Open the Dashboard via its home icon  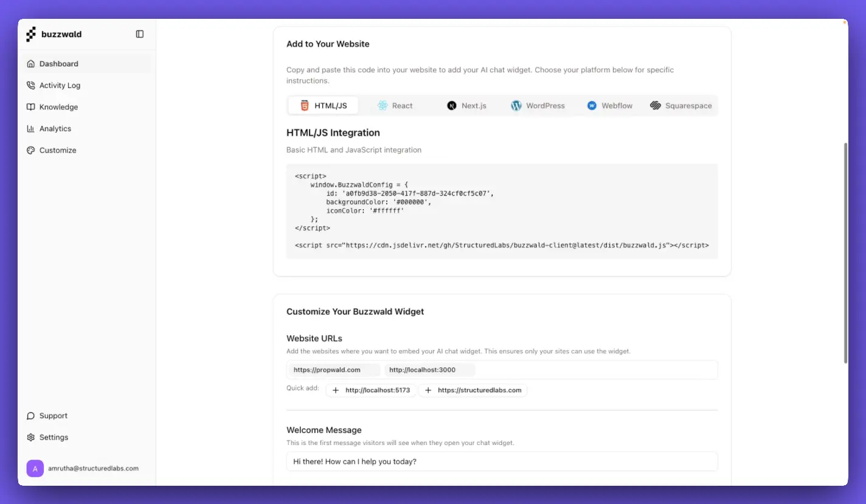coord(30,63)
